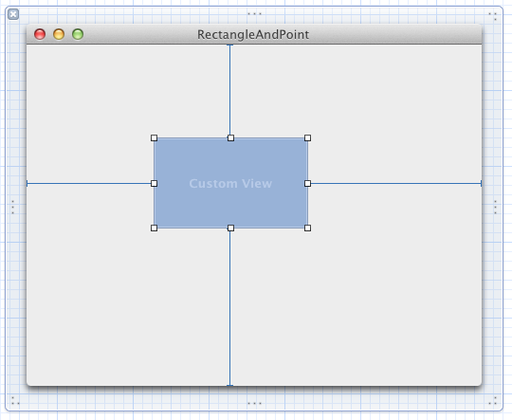The height and width of the screenshot is (420, 512).
Task: Click the Custom View label text
Action: (230, 184)
